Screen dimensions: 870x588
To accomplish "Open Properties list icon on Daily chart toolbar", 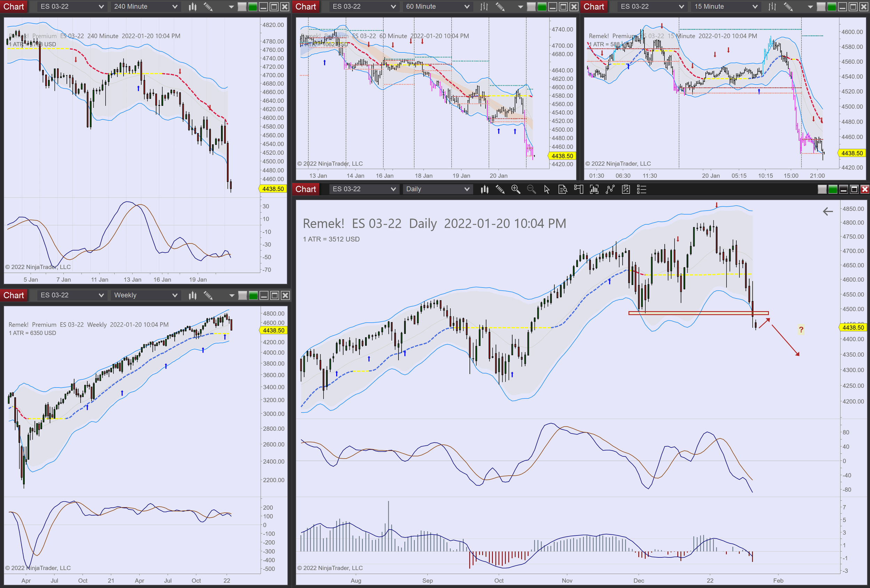I will pos(641,189).
